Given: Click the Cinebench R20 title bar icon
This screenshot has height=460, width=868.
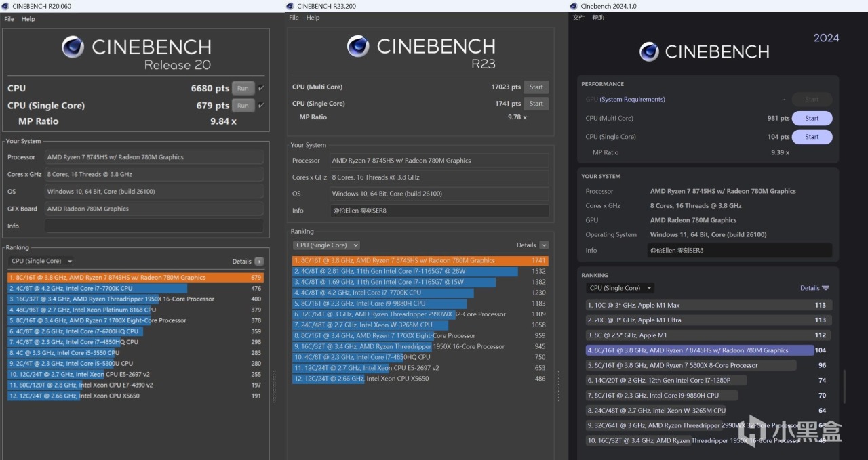Looking at the screenshot, I should (x=5, y=6).
